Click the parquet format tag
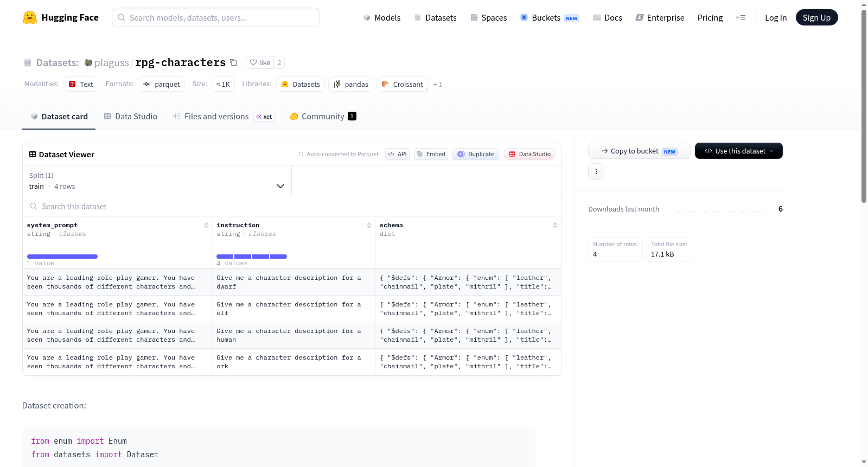 pyautogui.click(x=162, y=84)
